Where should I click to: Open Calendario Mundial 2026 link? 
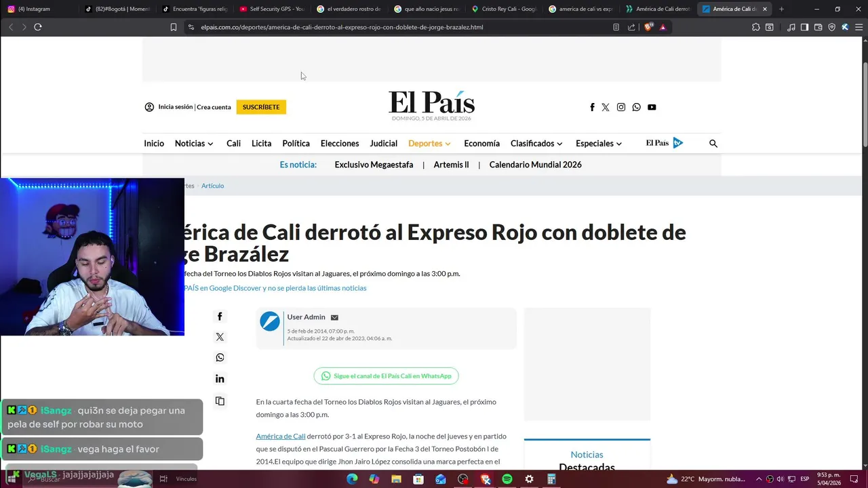536,165
